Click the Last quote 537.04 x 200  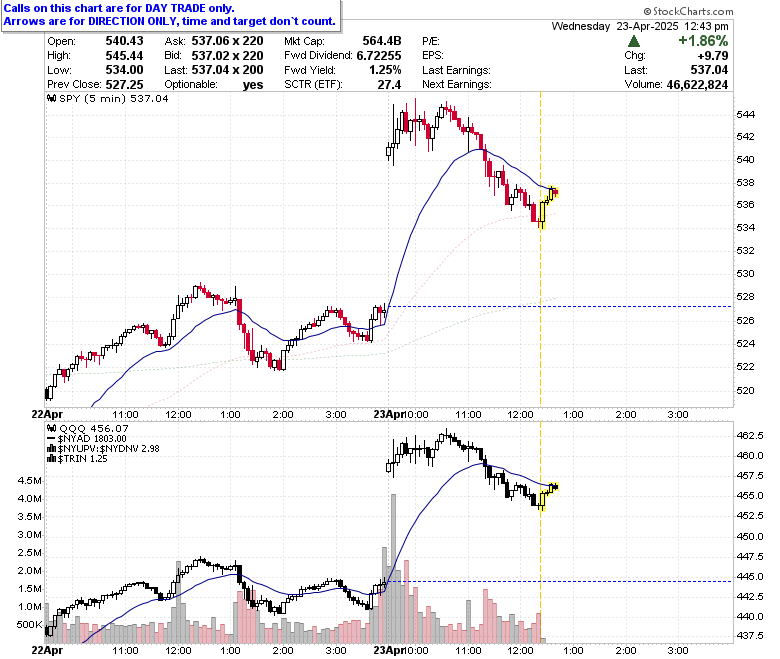point(227,70)
